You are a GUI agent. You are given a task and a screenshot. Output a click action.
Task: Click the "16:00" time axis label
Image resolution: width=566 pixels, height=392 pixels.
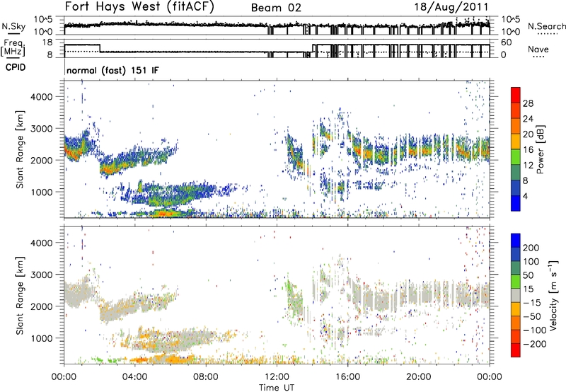point(347,377)
